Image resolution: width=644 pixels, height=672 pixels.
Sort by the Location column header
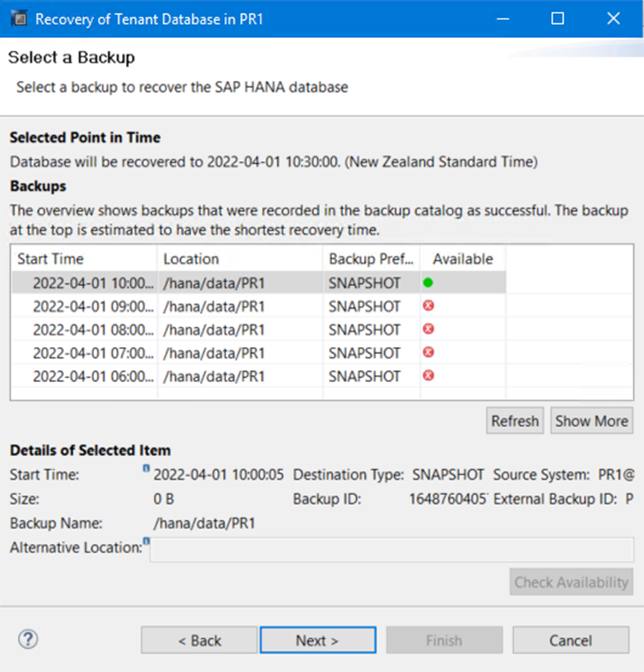click(x=240, y=259)
